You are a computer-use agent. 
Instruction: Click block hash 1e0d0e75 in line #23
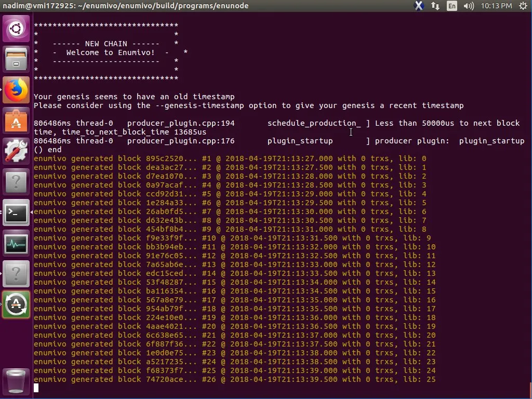tap(165, 353)
